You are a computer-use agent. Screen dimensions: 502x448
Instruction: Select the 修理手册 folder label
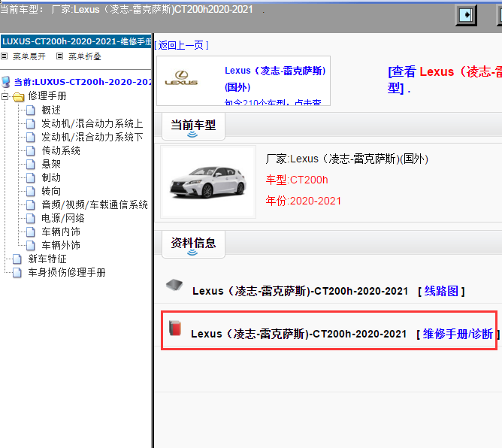[x=47, y=96]
